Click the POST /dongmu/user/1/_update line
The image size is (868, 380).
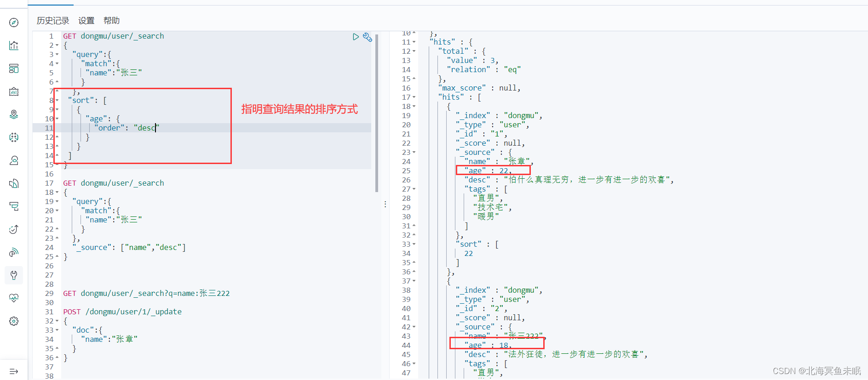(122, 312)
